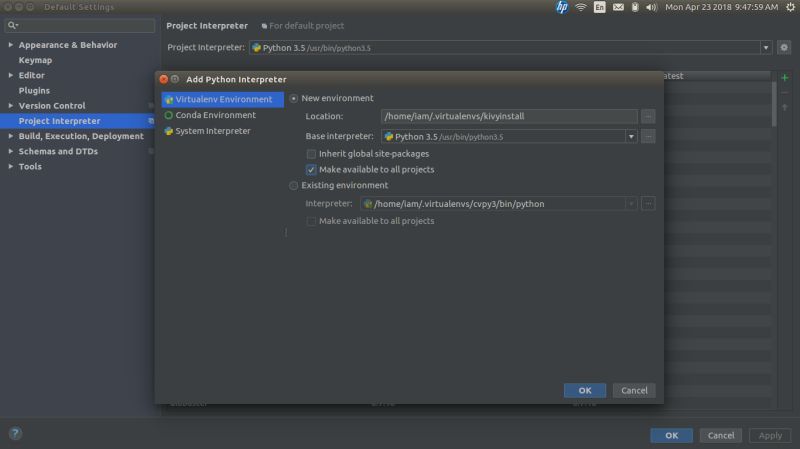800x449 pixels.
Task: Expand Appearance & Behavior settings node
Action: [x=11, y=45]
